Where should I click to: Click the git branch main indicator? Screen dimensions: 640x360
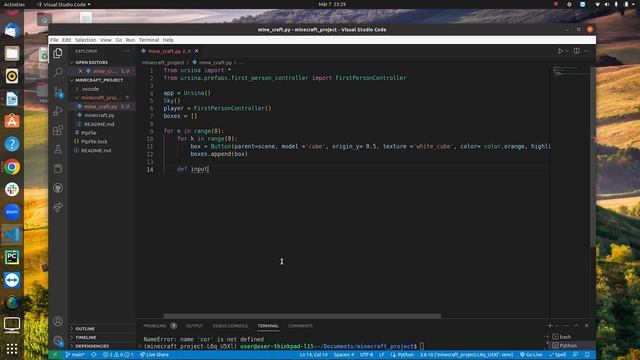click(75, 355)
